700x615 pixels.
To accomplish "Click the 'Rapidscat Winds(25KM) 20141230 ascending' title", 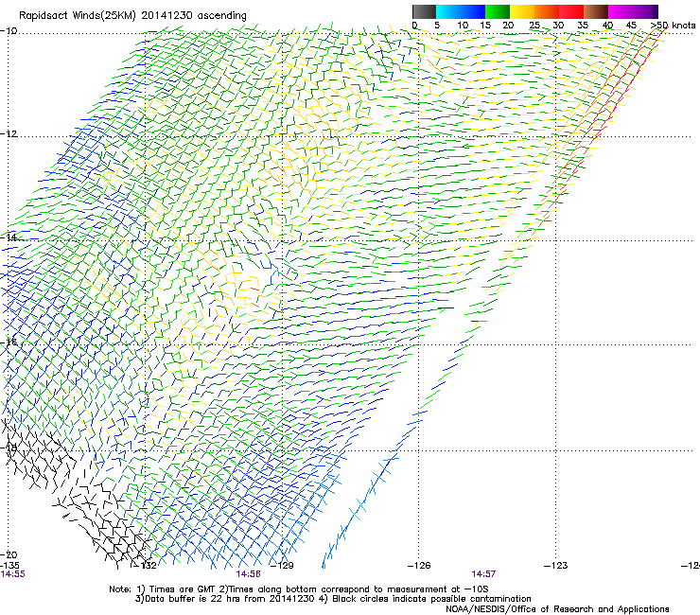I will [132, 16].
